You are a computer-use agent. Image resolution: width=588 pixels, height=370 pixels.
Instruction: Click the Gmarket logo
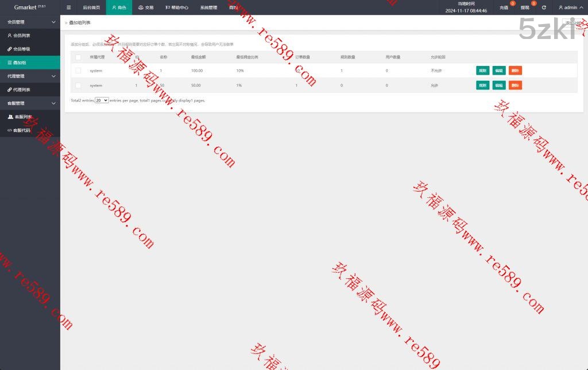tap(30, 7)
